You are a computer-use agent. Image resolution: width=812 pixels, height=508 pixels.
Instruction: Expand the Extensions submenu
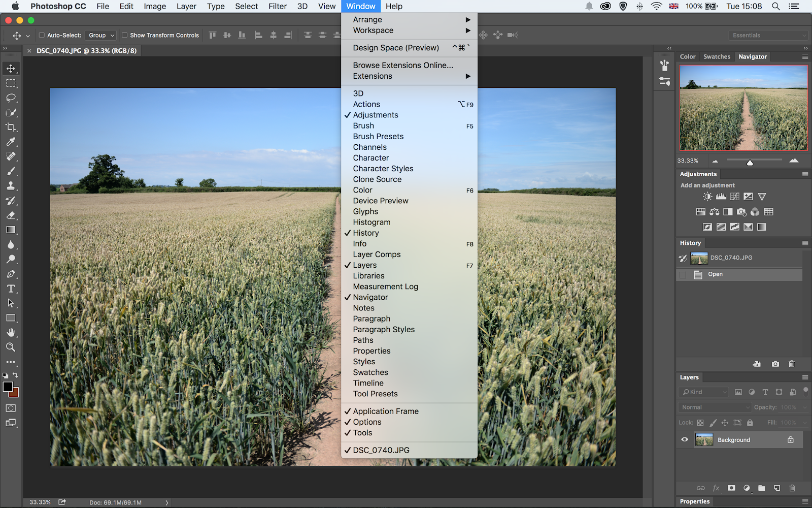(x=409, y=76)
